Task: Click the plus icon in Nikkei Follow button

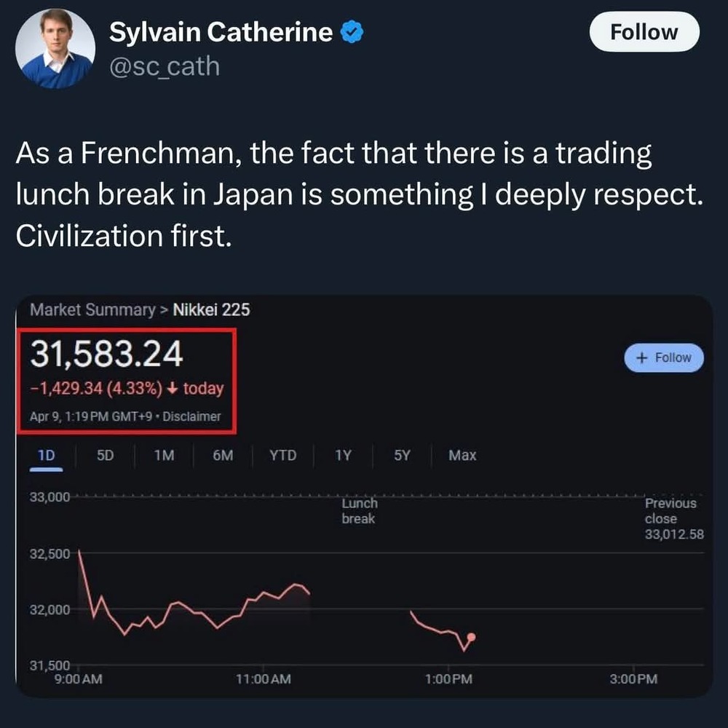Action: pyautogui.click(x=641, y=357)
